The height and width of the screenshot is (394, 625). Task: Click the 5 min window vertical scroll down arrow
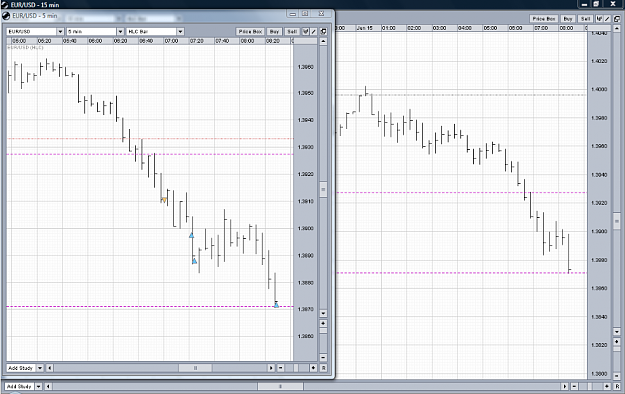[x=323, y=313]
